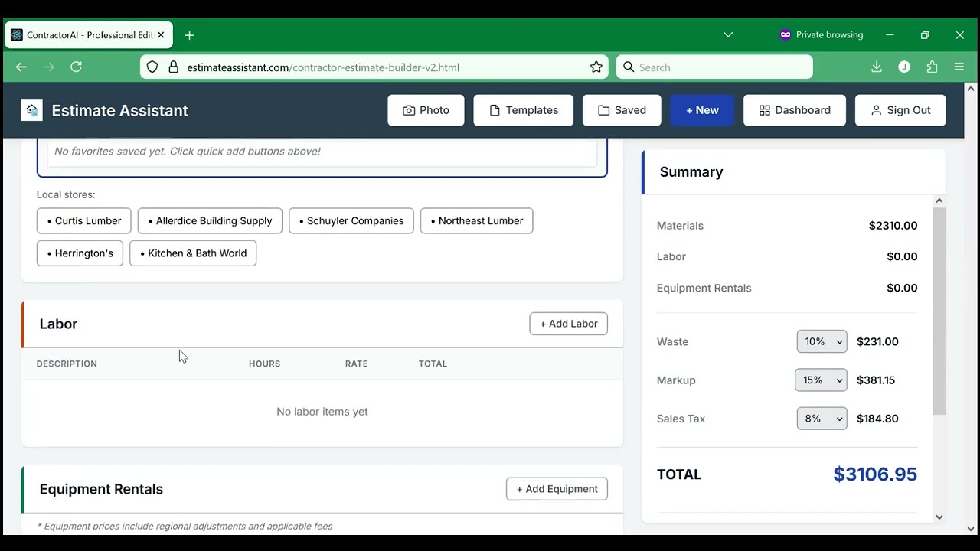The image size is (980, 551).
Task: Click the Estimate Assistant title text
Action: tap(120, 110)
